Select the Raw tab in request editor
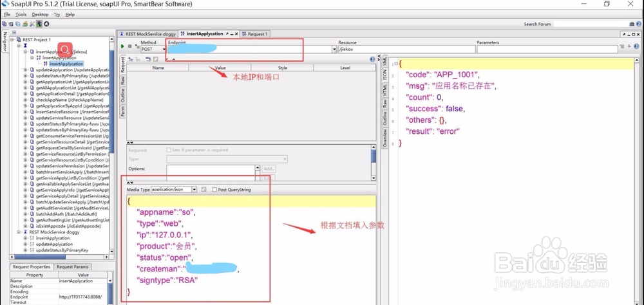This screenshot has width=644, height=305. pyautogui.click(x=122, y=80)
